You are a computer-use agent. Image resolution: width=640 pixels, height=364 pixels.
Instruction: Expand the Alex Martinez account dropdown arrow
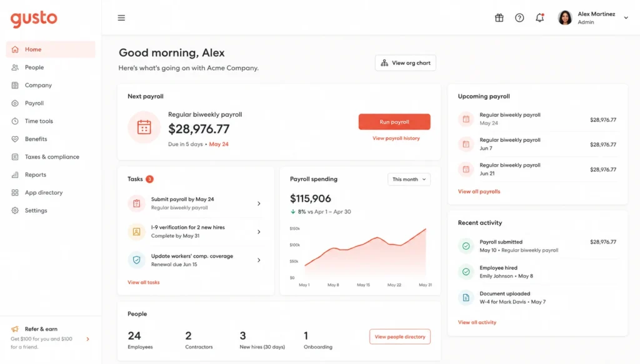(626, 18)
